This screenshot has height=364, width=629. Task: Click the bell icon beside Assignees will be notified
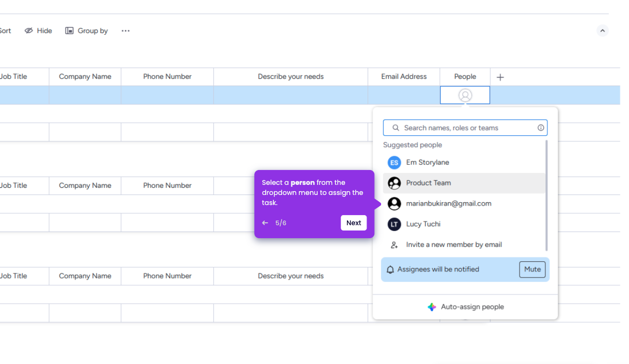[391, 270]
